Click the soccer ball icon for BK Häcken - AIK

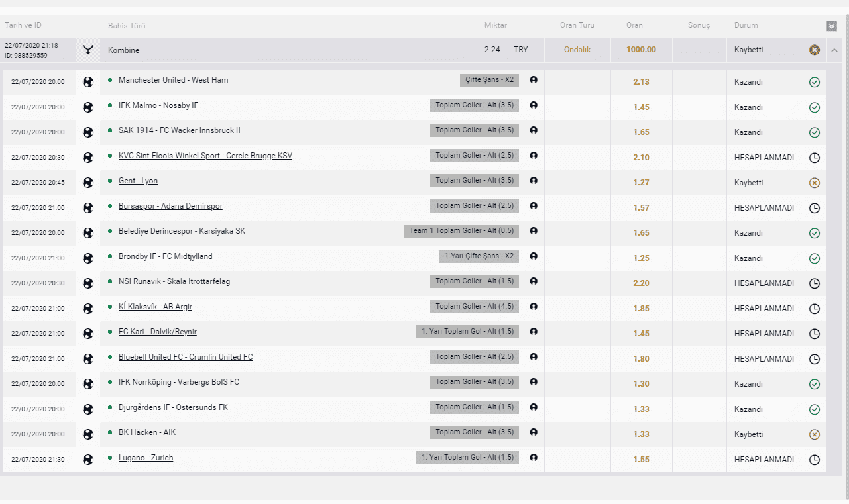(88, 434)
